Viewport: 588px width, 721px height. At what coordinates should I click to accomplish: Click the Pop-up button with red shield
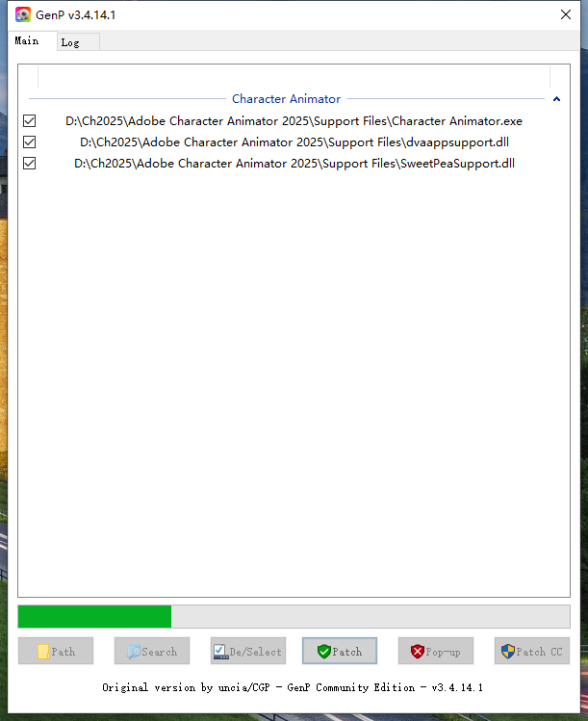(435, 651)
